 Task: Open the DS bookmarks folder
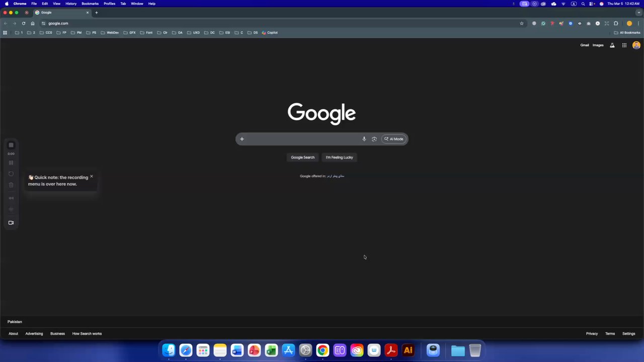253,33
